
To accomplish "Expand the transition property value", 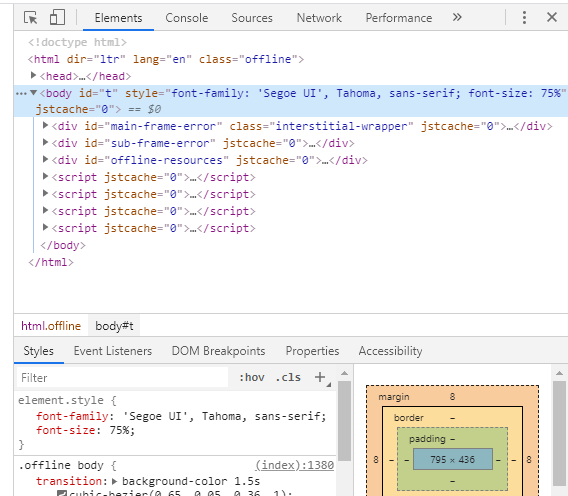I will pyautogui.click(x=114, y=482).
